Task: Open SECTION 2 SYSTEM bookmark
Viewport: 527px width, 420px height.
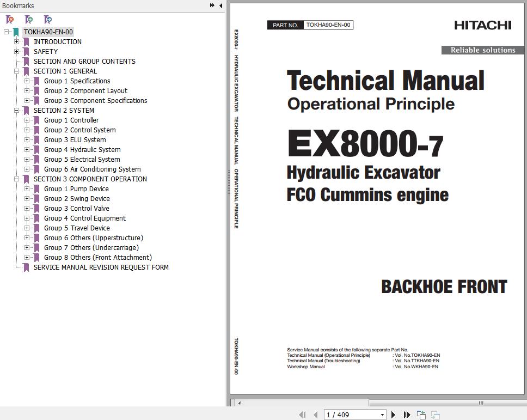Action: tap(64, 110)
